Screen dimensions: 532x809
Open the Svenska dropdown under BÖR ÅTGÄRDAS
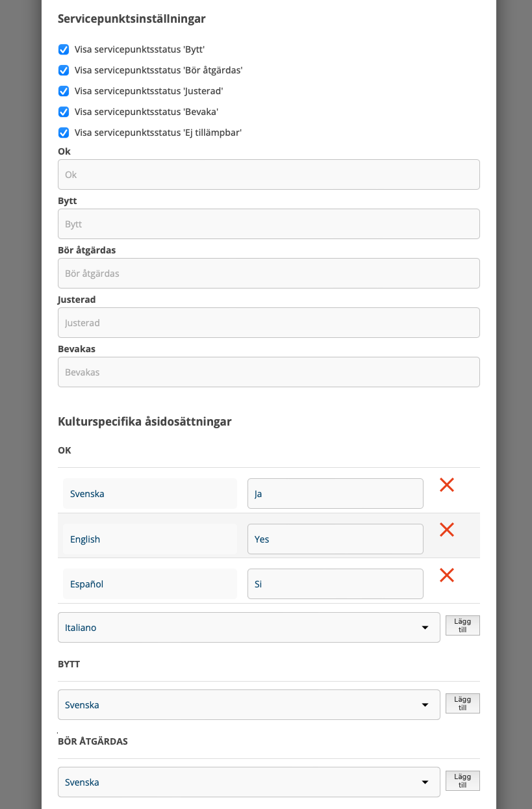coord(249,782)
